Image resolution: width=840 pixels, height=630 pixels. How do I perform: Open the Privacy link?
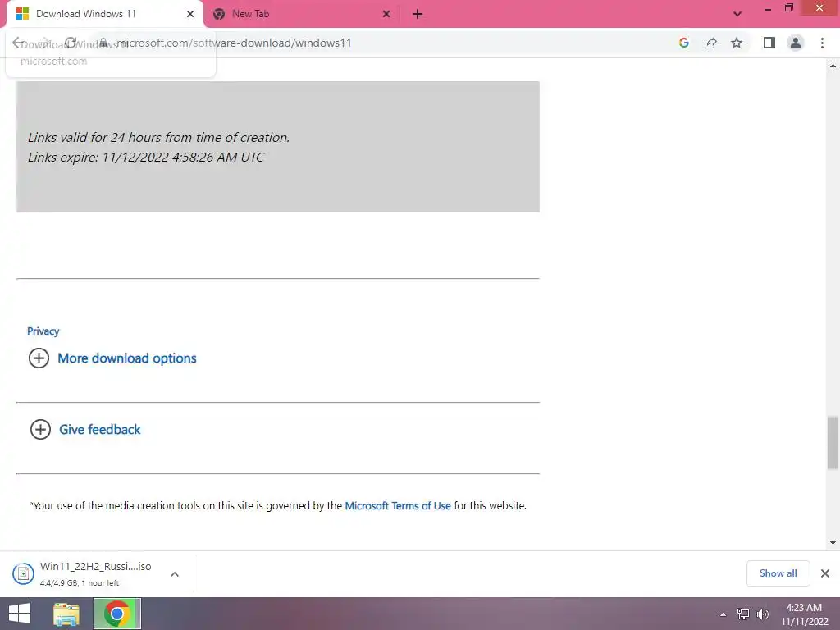(43, 331)
